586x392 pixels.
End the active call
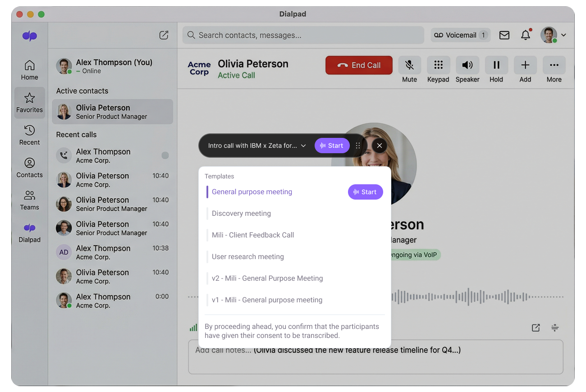pyautogui.click(x=359, y=65)
